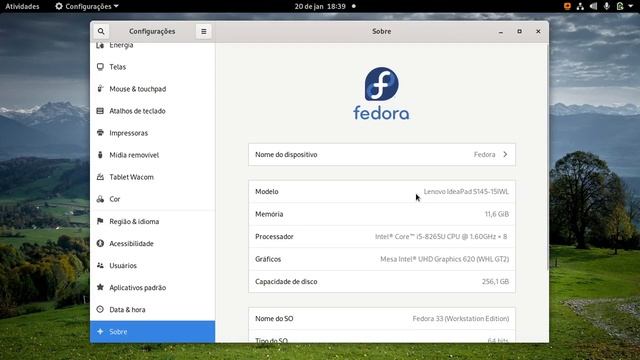Click the Memória value 11,6 GiB
This screenshot has height=360, width=640.
pos(497,214)
